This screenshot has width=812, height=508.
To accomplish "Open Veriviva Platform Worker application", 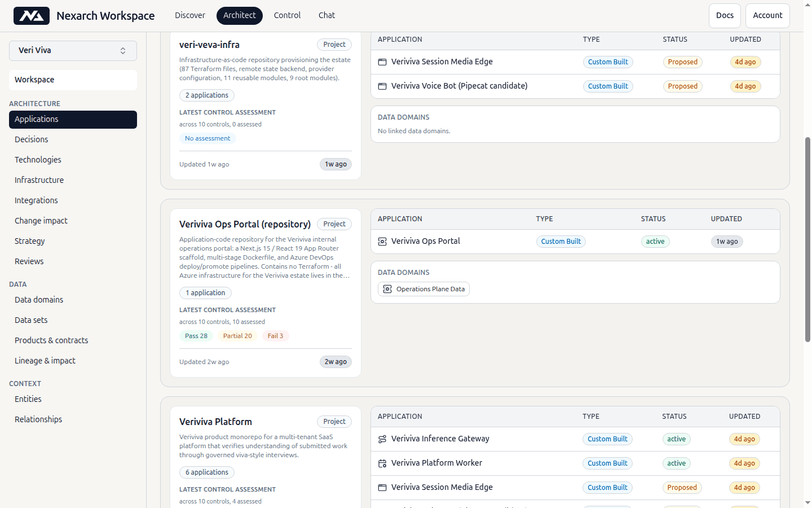I will tap(575, 463).
